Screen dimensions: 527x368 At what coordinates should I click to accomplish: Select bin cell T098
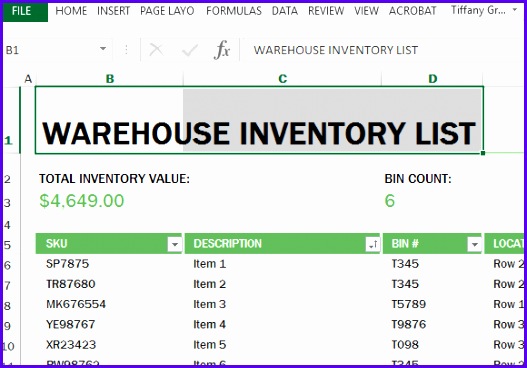(405, 344)
